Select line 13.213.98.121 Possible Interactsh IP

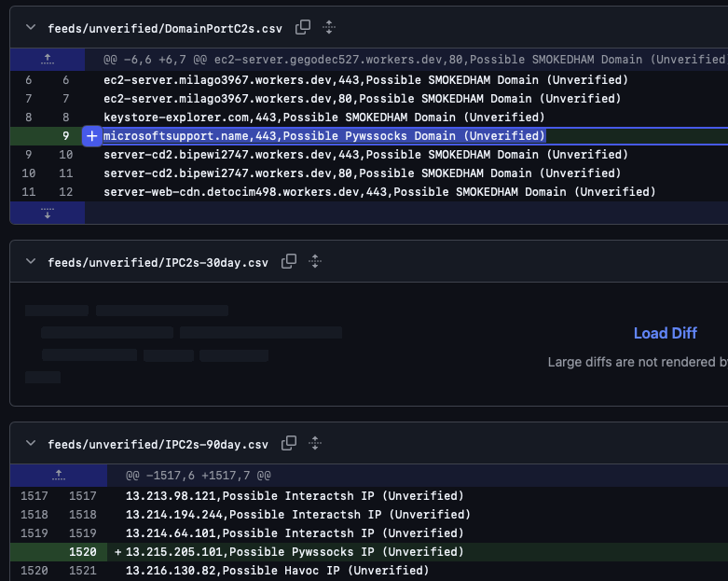tap(295, 496)
